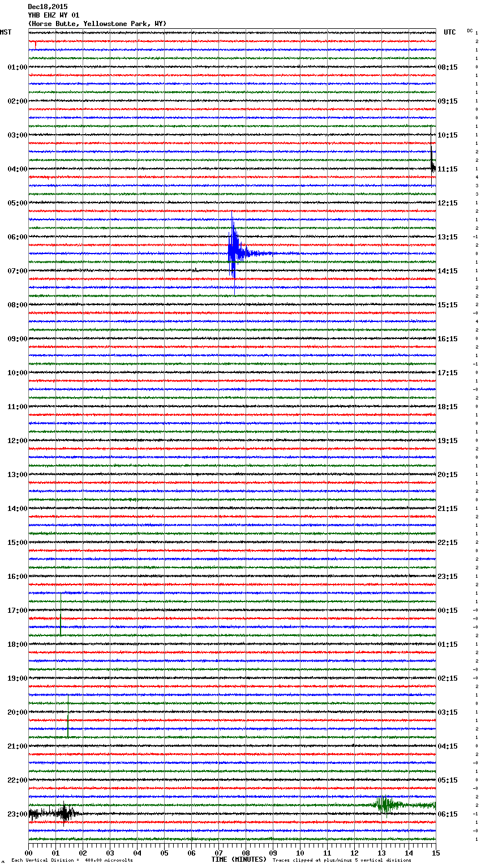The height and width of the screenshot is (868, 481).
Task: Click the green spike just below the 20:00 trace
Action: 68,717
